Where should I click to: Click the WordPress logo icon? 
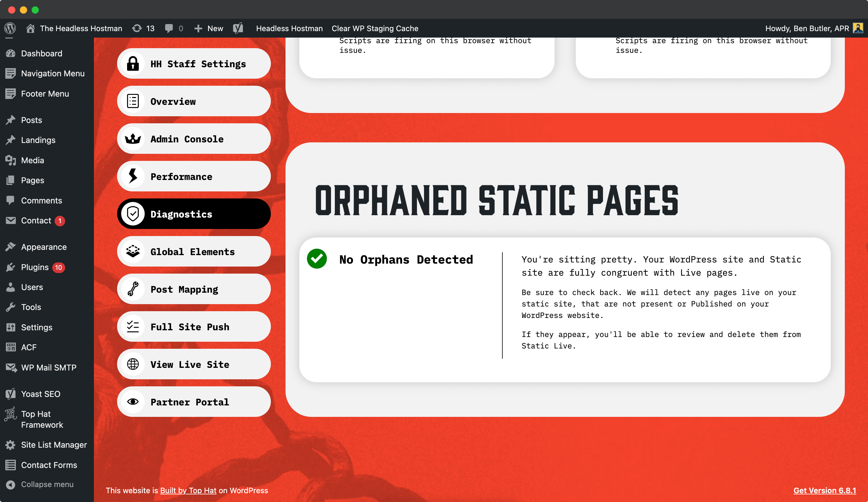click(x=10, y=28)
